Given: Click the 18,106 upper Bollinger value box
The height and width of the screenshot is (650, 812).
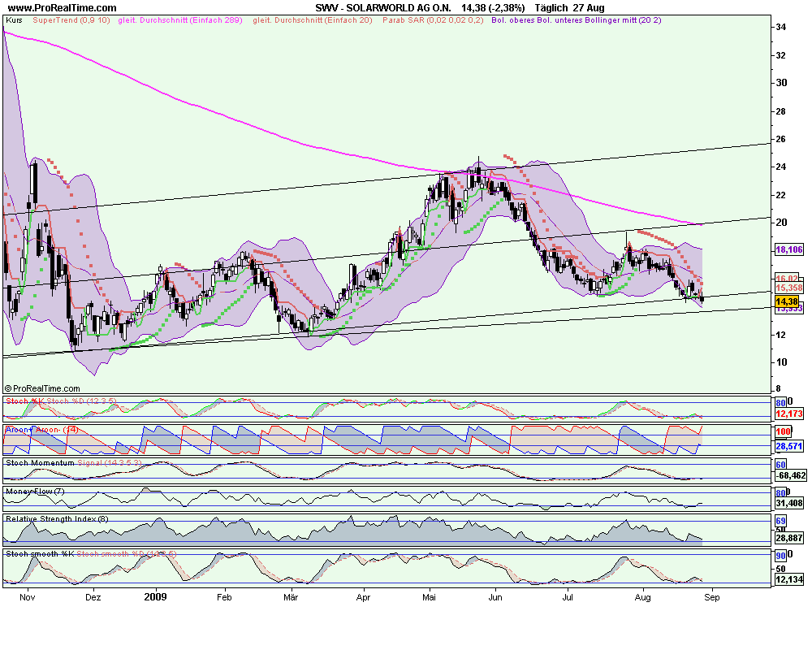Looking at the screenshot, I should [788, 249].
